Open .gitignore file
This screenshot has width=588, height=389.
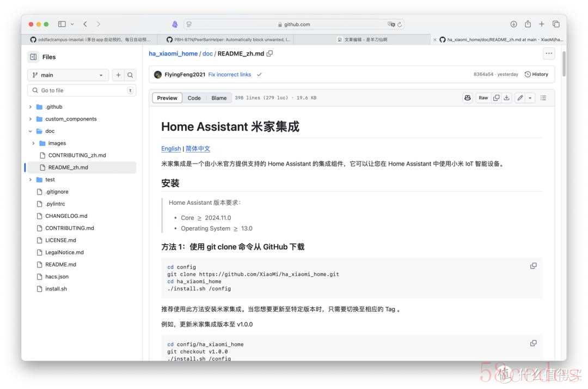[x=57, y=192]
